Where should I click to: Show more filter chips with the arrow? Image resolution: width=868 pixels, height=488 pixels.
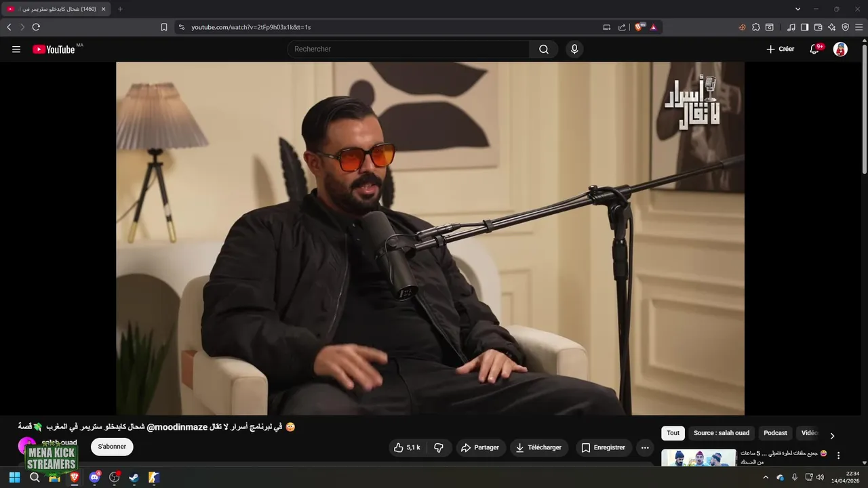[x=832, y=436]
